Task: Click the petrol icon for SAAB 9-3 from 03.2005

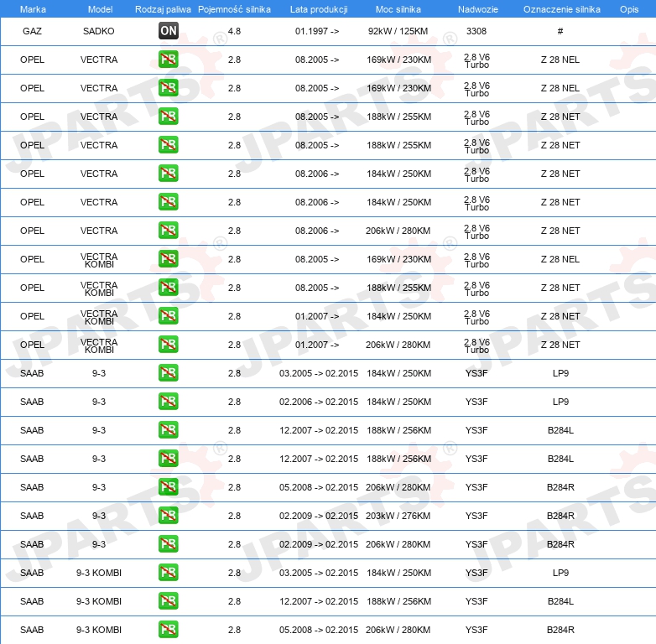Action: (x=168, y=372)
